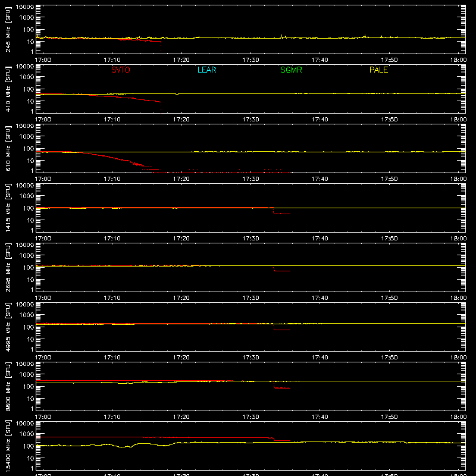
Task: Click 17:20 under the 410 MHz panel
Action: pos(181,120)
